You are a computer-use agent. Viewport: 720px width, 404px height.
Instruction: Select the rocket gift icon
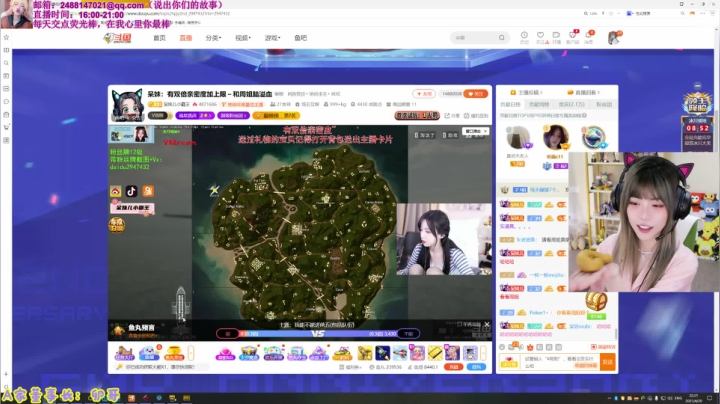click(x=382, y=353)
